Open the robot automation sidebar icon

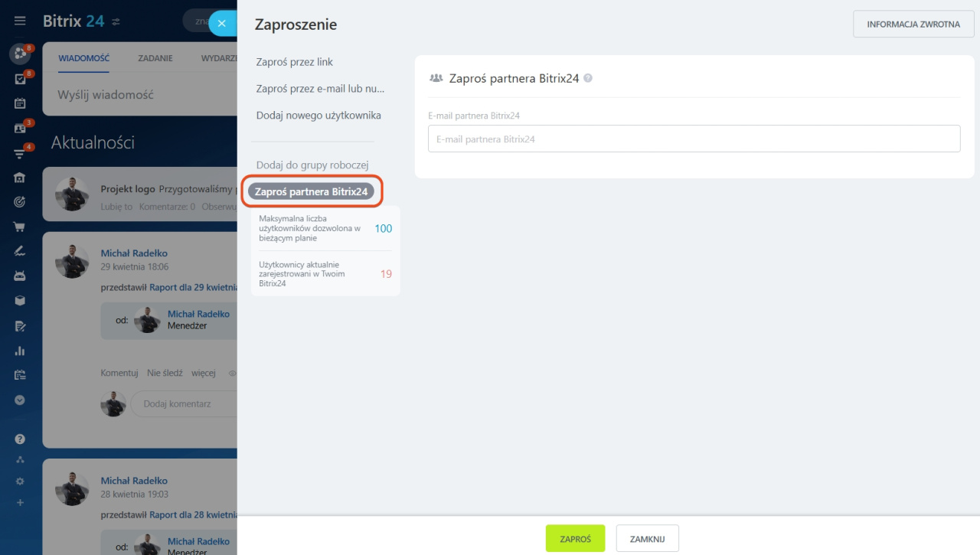pyautogui.click(x=20, y=276)
